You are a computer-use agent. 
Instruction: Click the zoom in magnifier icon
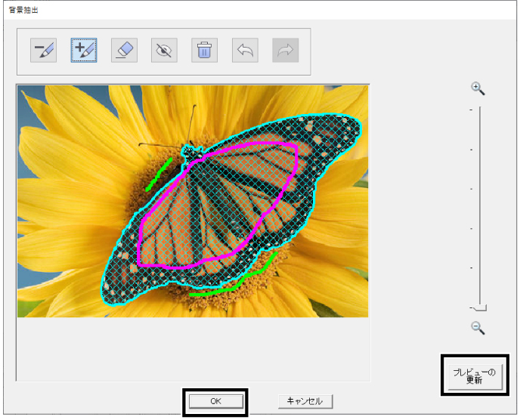478,88
